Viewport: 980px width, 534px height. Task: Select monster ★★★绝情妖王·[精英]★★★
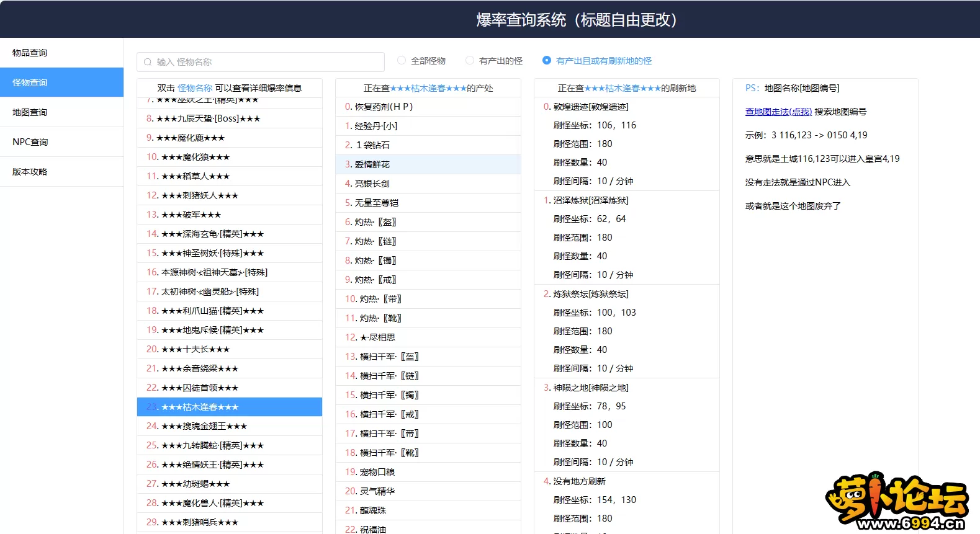230,465
